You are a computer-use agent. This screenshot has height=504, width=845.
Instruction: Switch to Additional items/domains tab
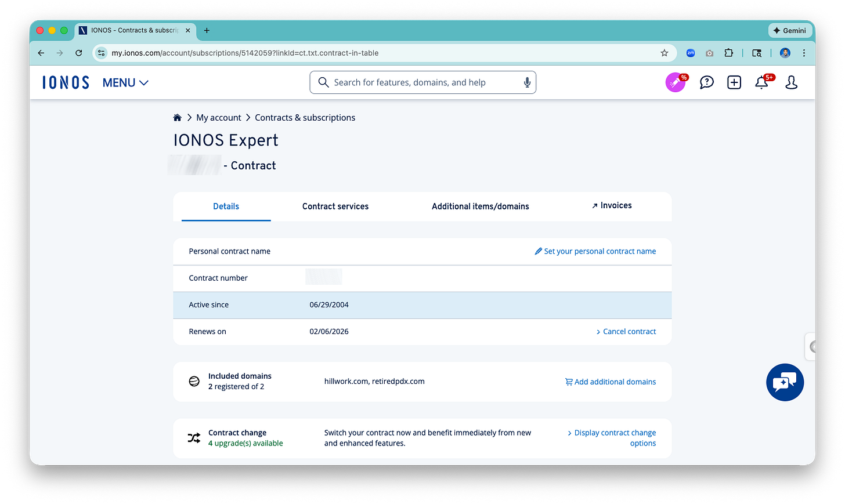(481, 206)
